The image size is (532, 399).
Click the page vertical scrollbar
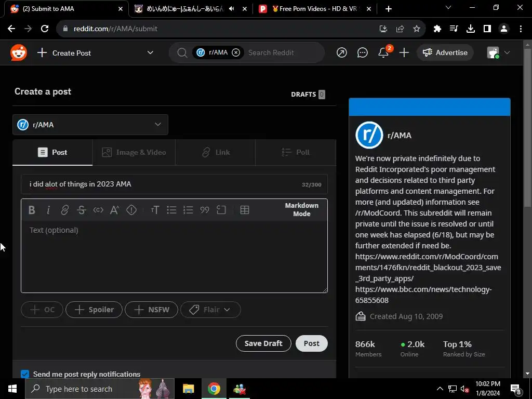(527, 128)
